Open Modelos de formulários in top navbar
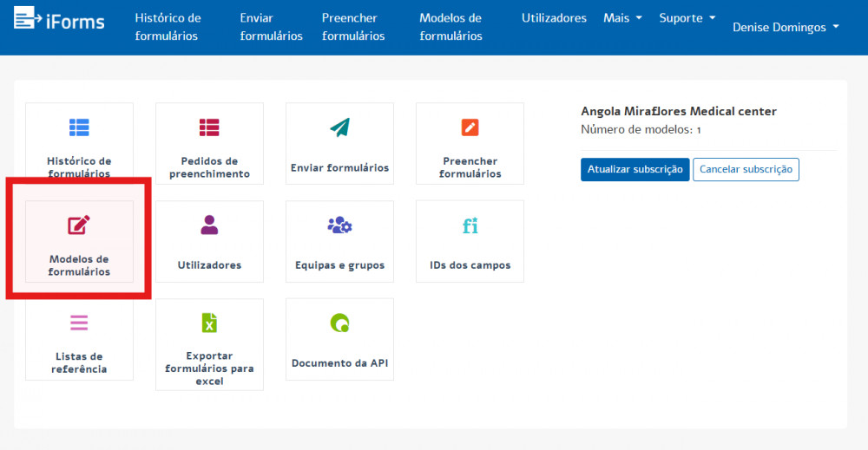The width and height of the screenshot is (868, 450). (x=450, y=27)
